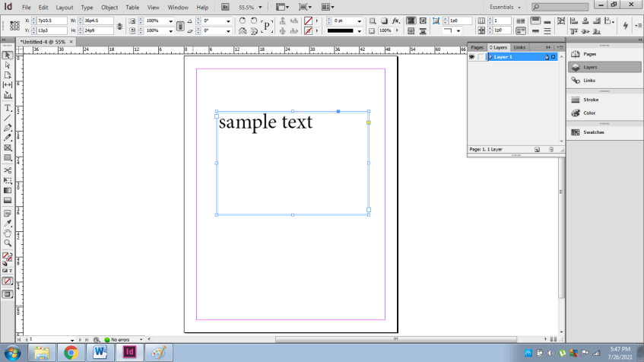Toggle constrain proportions for width and height

(121, 25)
